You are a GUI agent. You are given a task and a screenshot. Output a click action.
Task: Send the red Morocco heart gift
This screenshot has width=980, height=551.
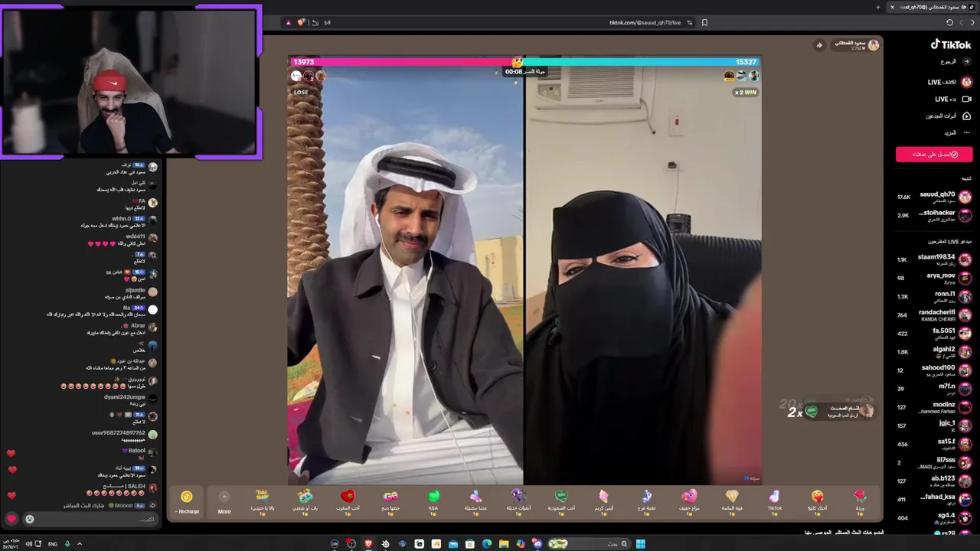coord(348,501)
